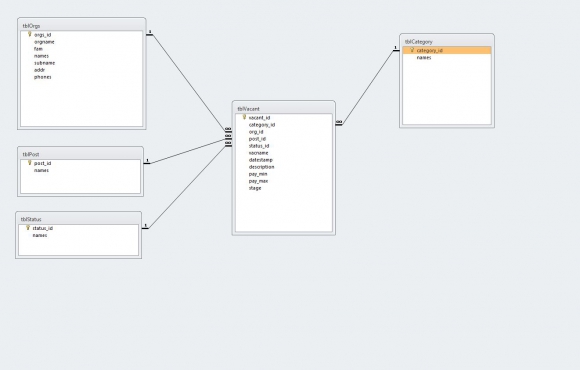Select the tblPost table header

point(80,154)
